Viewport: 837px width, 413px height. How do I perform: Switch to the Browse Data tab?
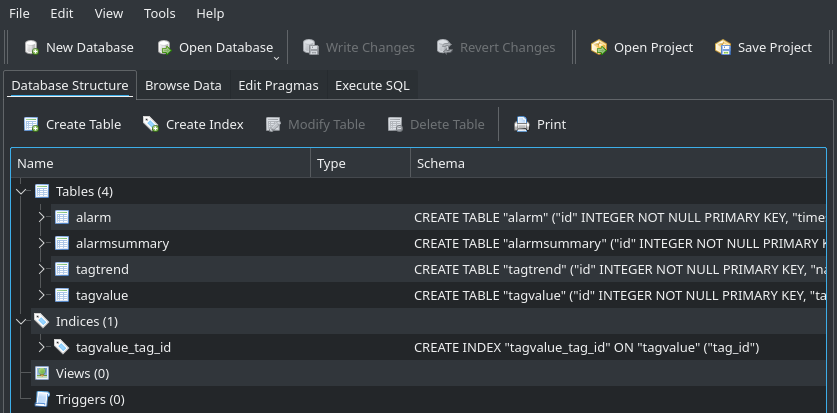[183, 85]
